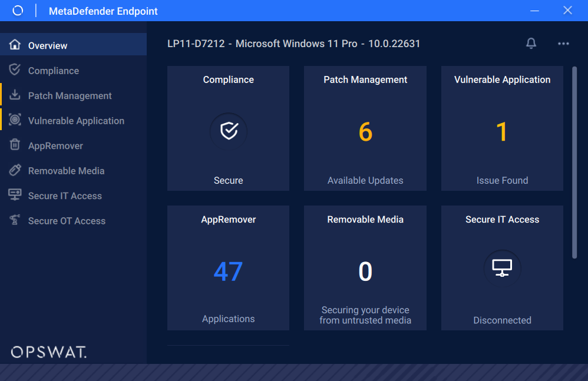
Task: Minimize the MetaDefender Endpoint window
Action: (534, 11)
